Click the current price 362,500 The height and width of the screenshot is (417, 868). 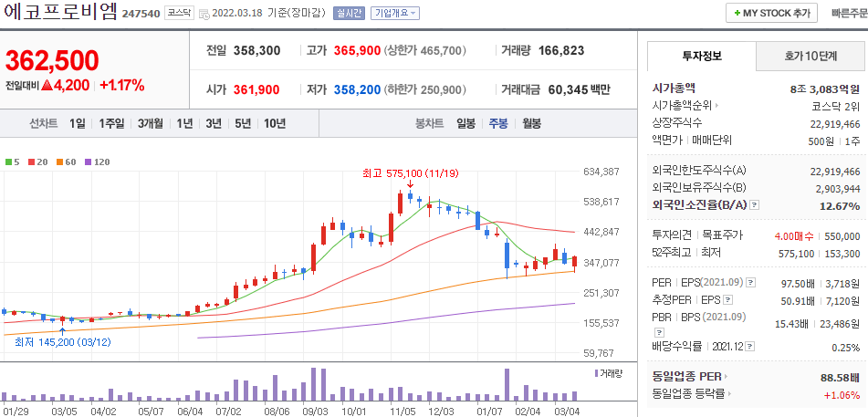click(x=52, y=61)
